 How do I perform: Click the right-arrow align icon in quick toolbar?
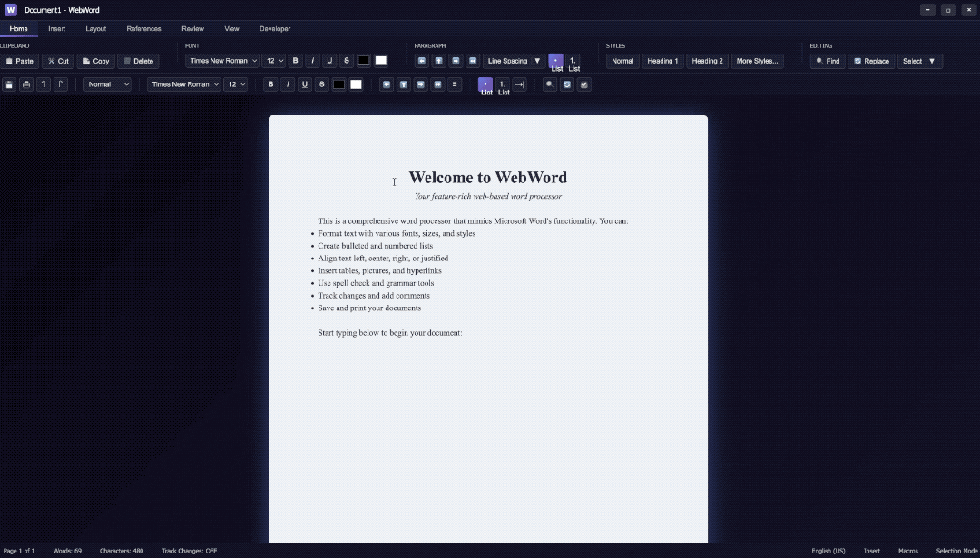pyautogui.click(x=421, y=84)
